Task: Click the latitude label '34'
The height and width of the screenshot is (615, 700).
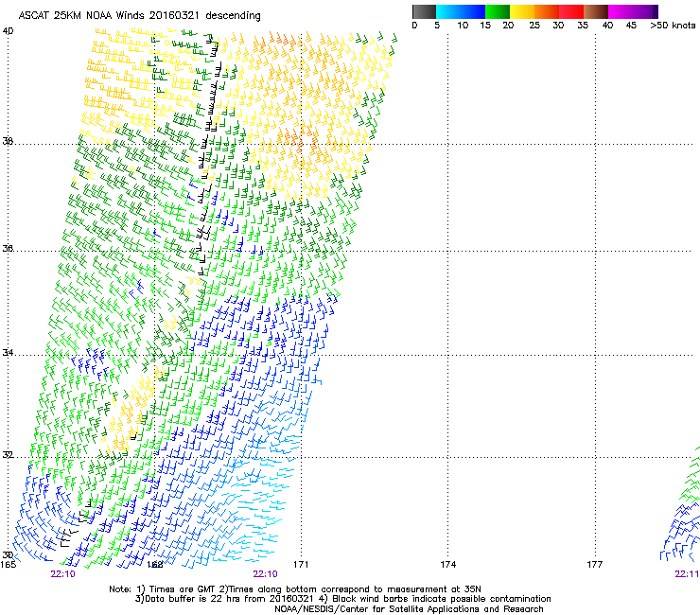Action: [8, 353]
